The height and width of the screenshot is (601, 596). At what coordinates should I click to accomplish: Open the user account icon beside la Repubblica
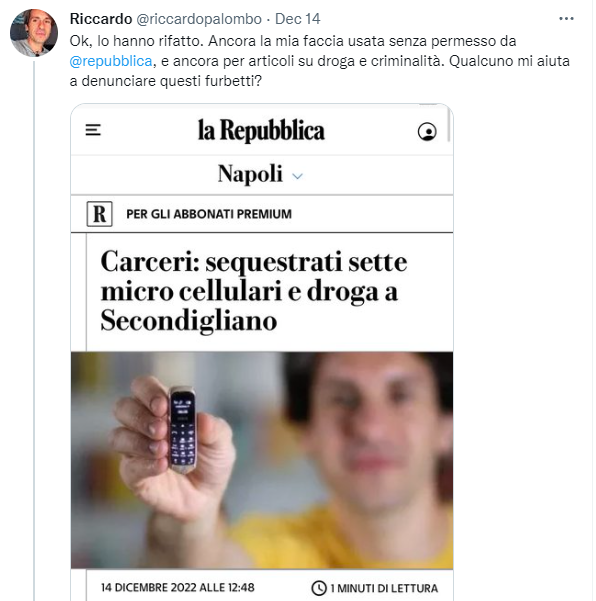click(427, 131)
